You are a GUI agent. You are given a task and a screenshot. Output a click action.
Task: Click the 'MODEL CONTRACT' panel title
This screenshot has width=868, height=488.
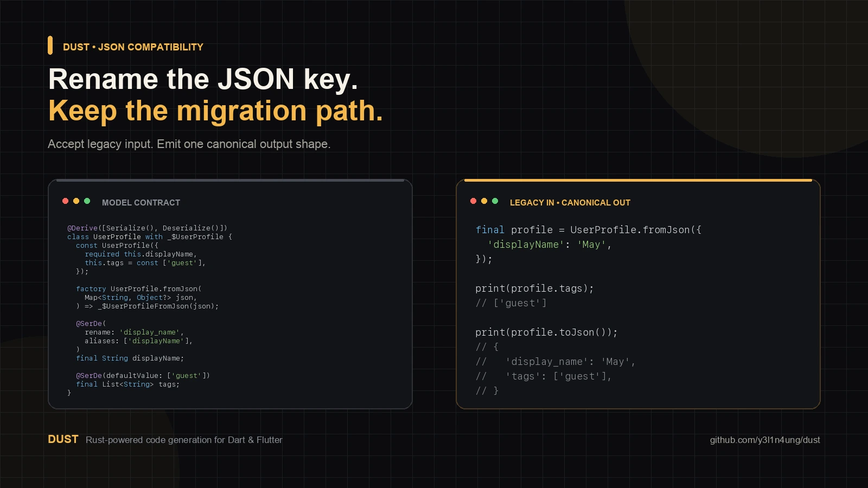coord(141,203)
